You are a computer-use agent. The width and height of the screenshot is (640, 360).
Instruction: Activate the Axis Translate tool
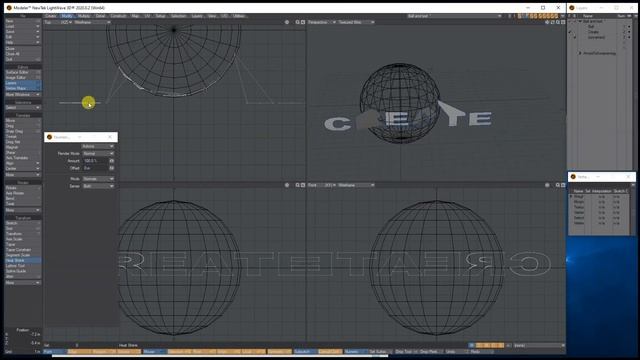coord(23,158)
